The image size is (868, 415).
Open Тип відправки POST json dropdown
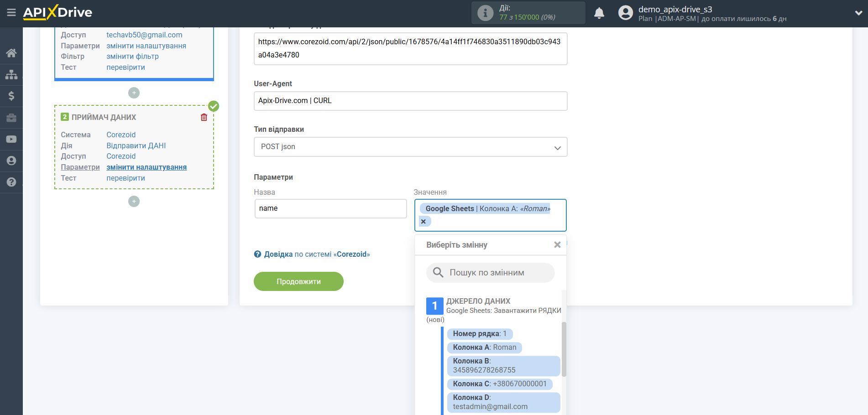tap(410, 147)
